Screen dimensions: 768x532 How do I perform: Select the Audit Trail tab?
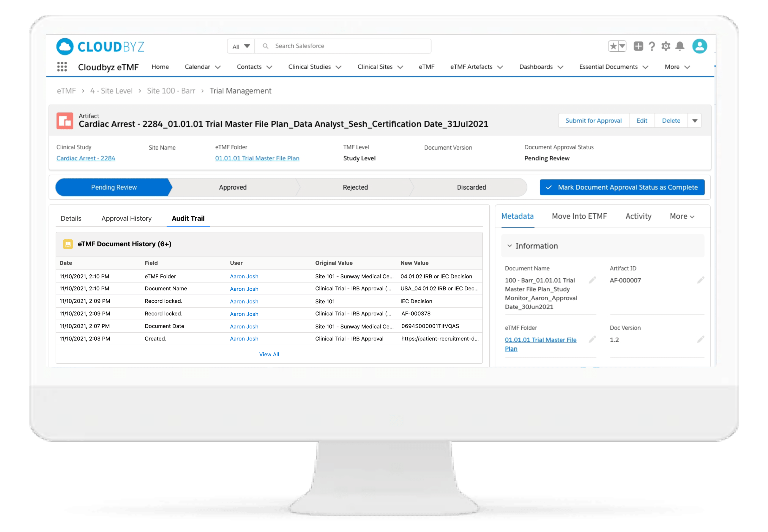tap(188, 218)
